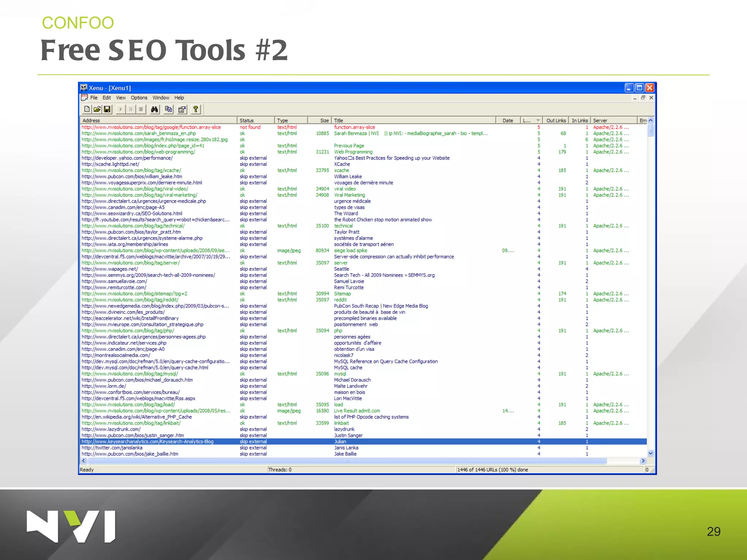
Task: Select the blog/sitemap/?pg=2 row
Action: 363,293
